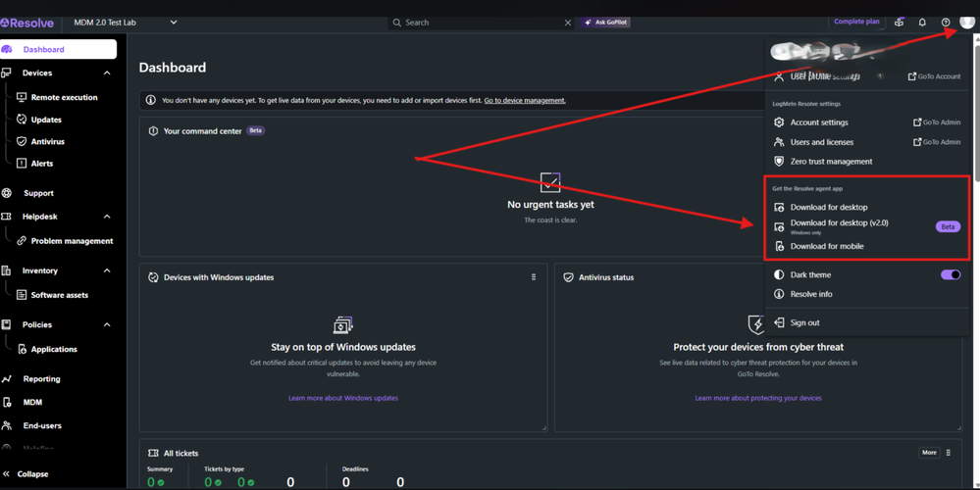The height and width of the screenshot is (490, 980).
Task: Choose Download for mobile option
Action: tap(826, 247)
